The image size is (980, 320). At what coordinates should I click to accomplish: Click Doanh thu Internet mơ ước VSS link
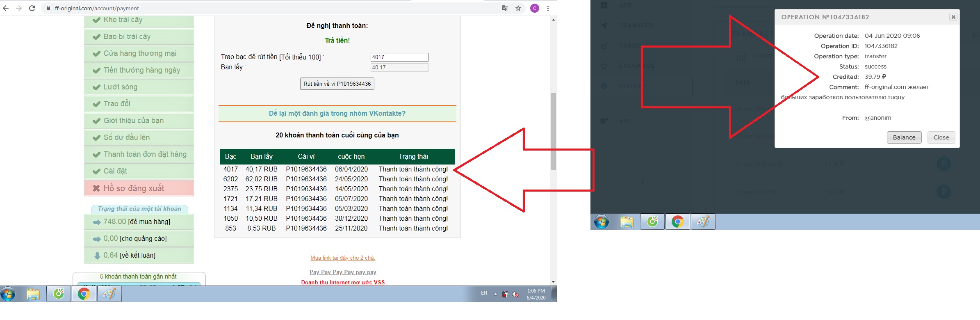pyautogui.click(x=343, y=283)
